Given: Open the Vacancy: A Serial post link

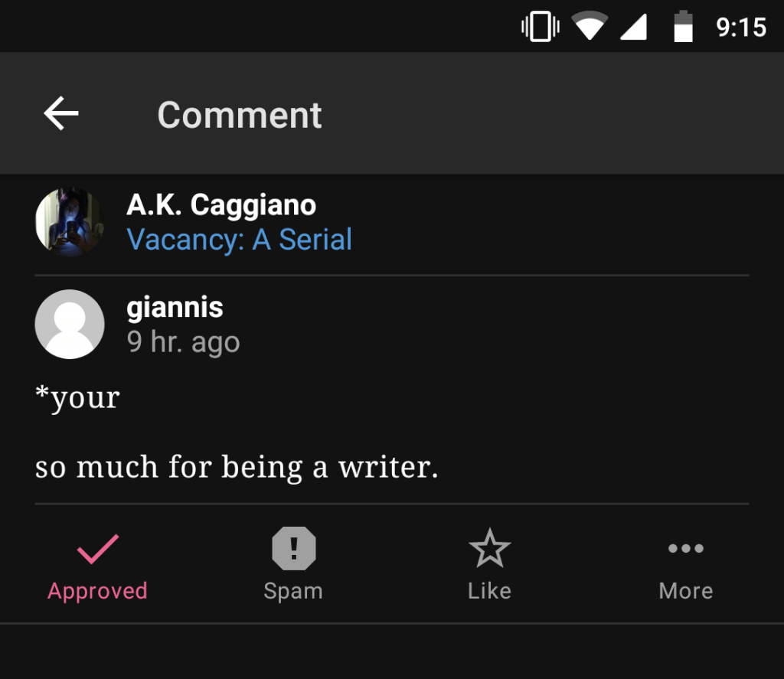Looking at the screenshot, I should click(x=239, y=240).
